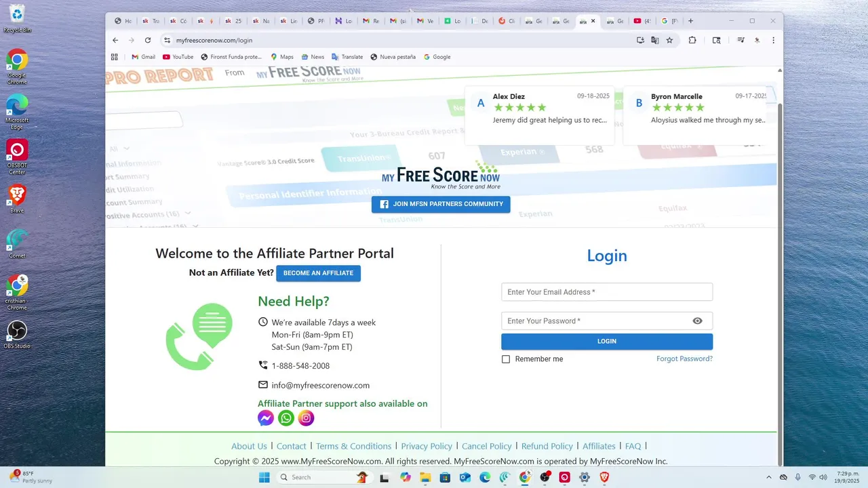Open Windows Start menu
The image size is (868, 488).
point(264,477)
